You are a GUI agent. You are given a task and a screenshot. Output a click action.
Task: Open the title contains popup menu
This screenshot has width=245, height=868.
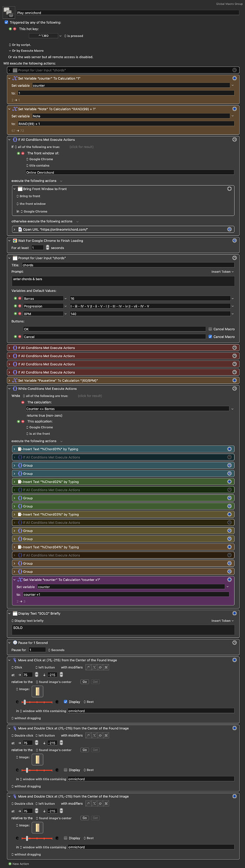point(38,165)
